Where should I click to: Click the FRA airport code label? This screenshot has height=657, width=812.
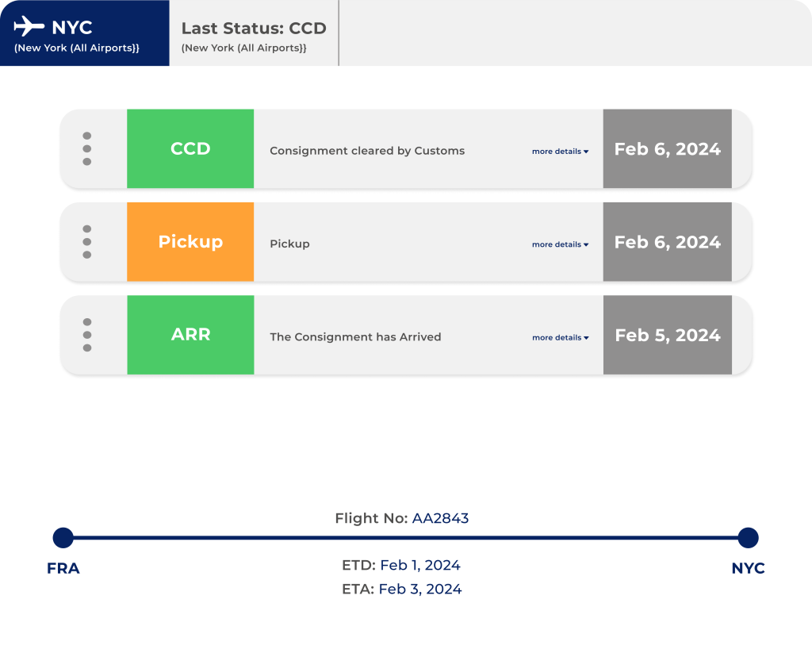63,568
